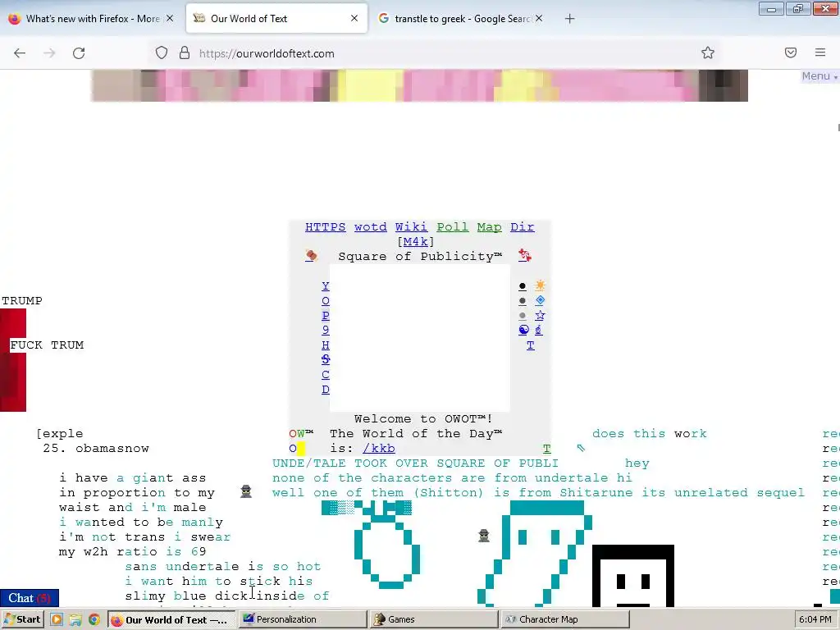Image resolution: width=840 pixels, height=630 pixels.
Task: Click the H link beside the square
Action: click(325, 345)
